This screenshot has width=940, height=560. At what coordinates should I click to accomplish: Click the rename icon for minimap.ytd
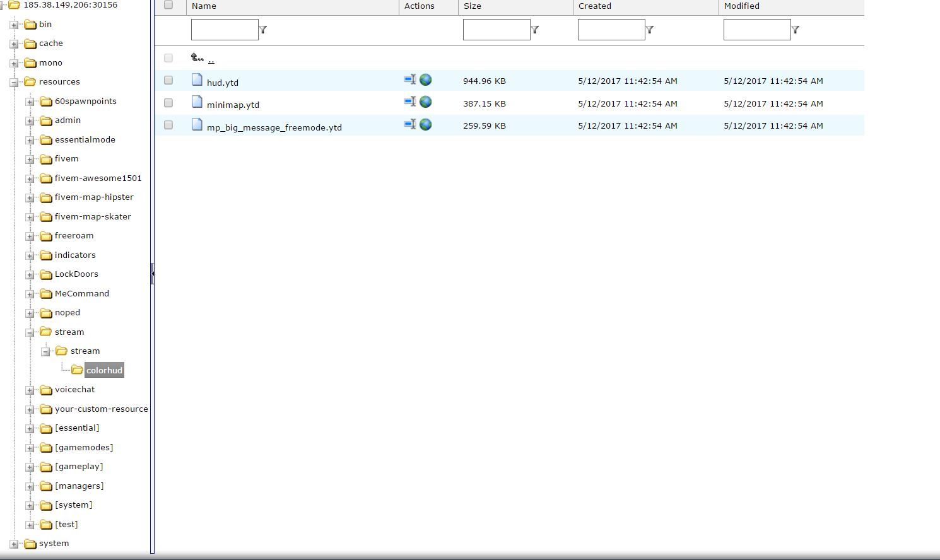click(x=410, y=102)
